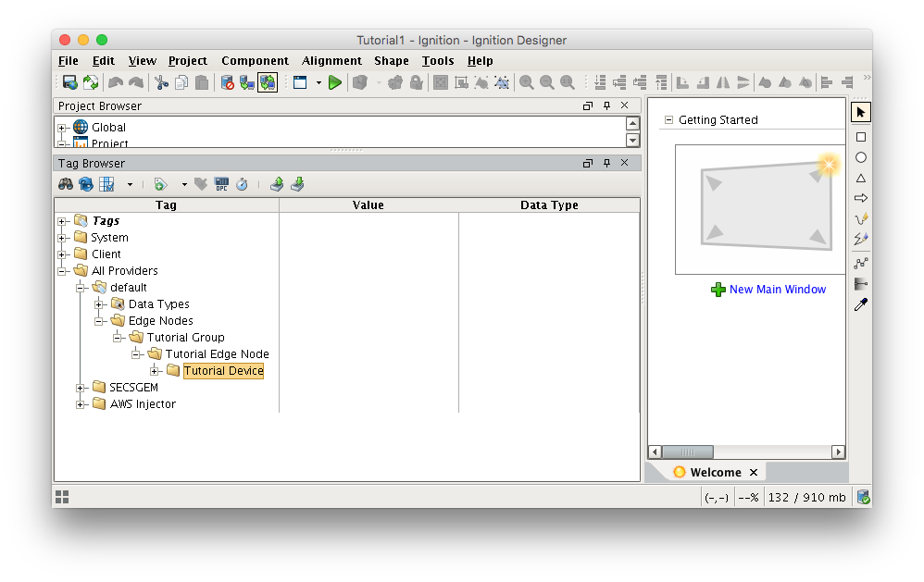Select the Rectangle shape tool

tap(861, 137)
